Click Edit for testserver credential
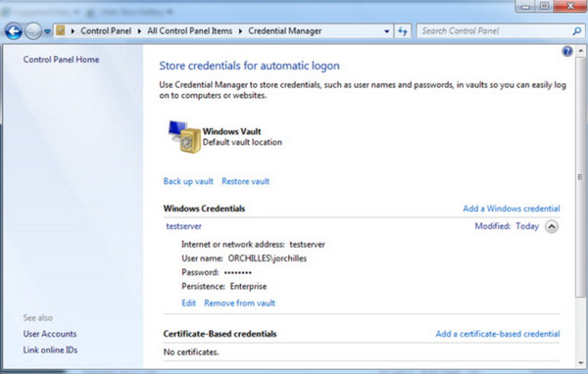This screenshot has width=588, height=374. (188, 303)
